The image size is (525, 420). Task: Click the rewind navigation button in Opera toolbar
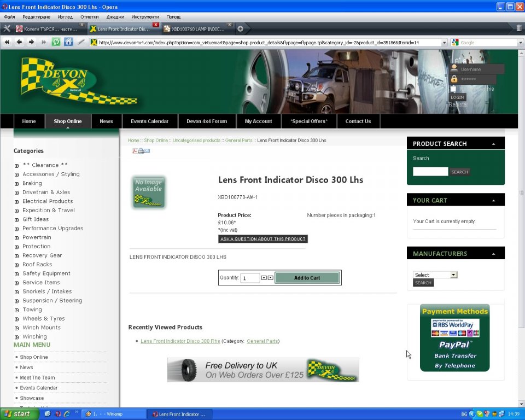tap(7, 42)
